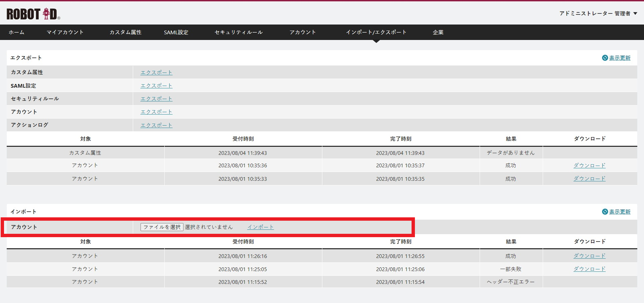Click 表示更新 link in Import section

[x=620, y=212]
